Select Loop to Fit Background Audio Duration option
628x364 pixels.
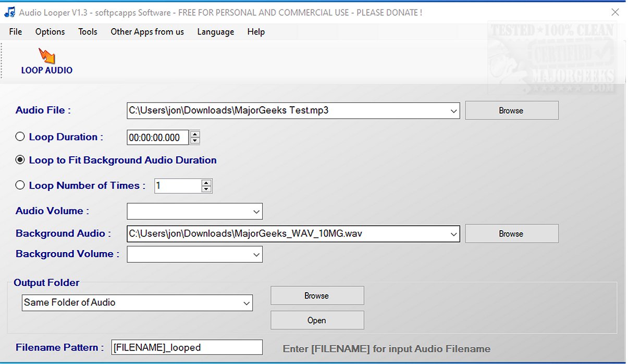pos(20,160)
